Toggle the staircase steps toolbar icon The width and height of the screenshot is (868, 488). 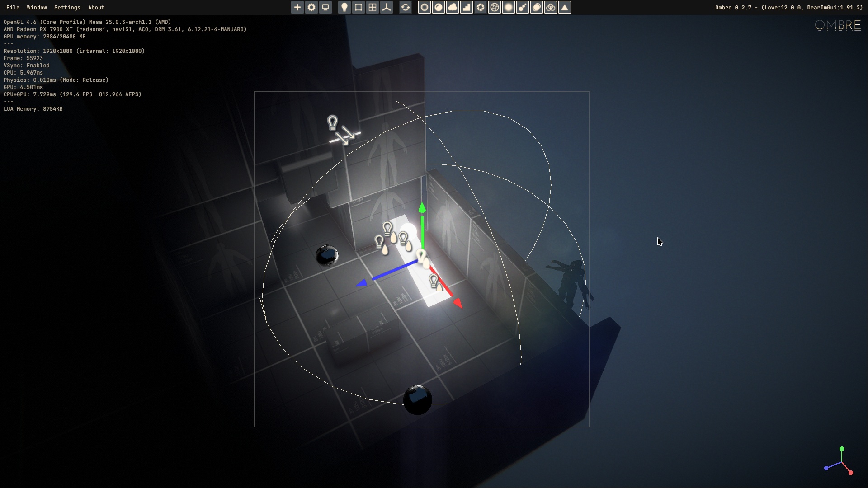point(467,7)
